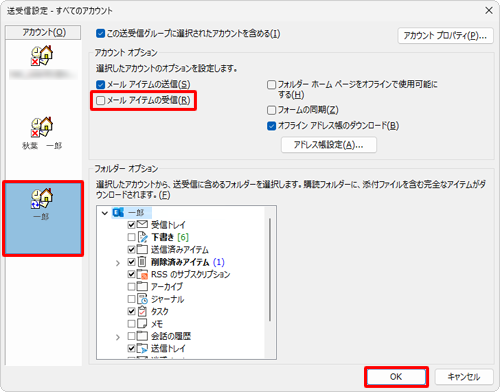500x392 pixels.
Task: Click the 受信トレイ envelope icon
Action: [142, 224]
